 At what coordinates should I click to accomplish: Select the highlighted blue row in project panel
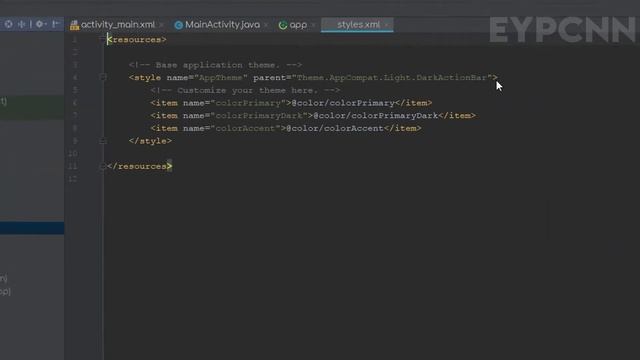32,228
